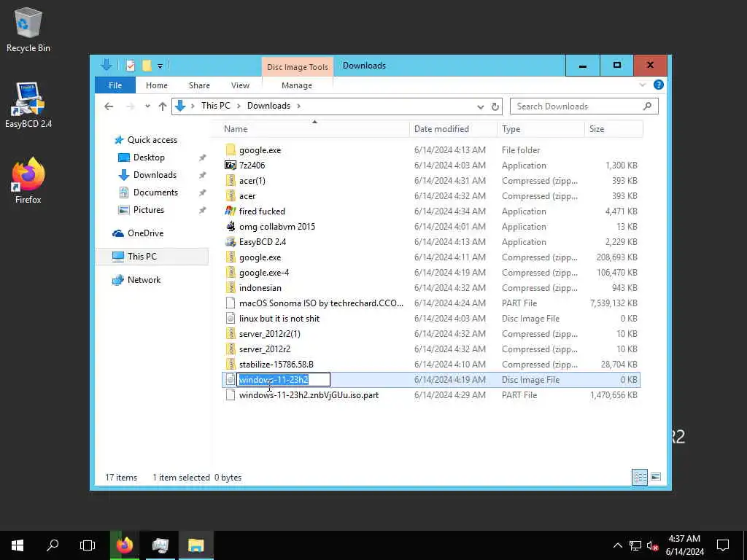Click the Properties quick access toolbar icon

[131, 66]
